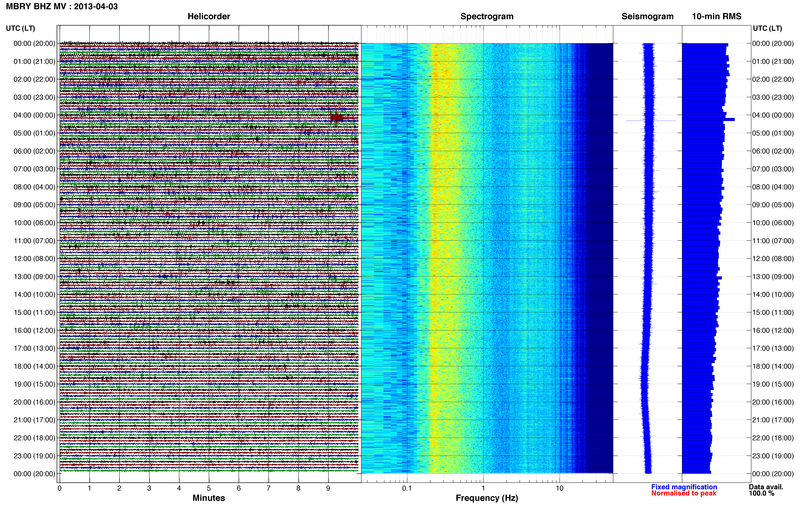Click the Data avail. 100.0 % text

coord(766,490)
